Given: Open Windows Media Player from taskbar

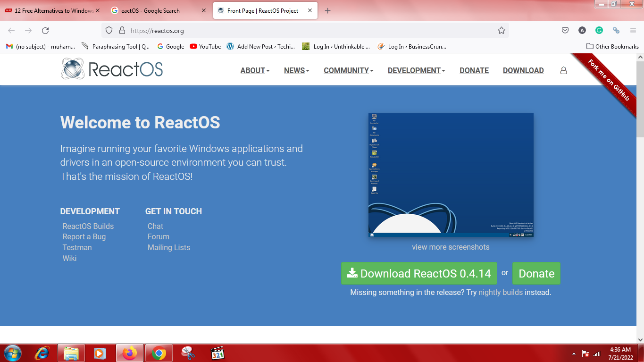Looking at the screenshot, I should tap(100, 353).
